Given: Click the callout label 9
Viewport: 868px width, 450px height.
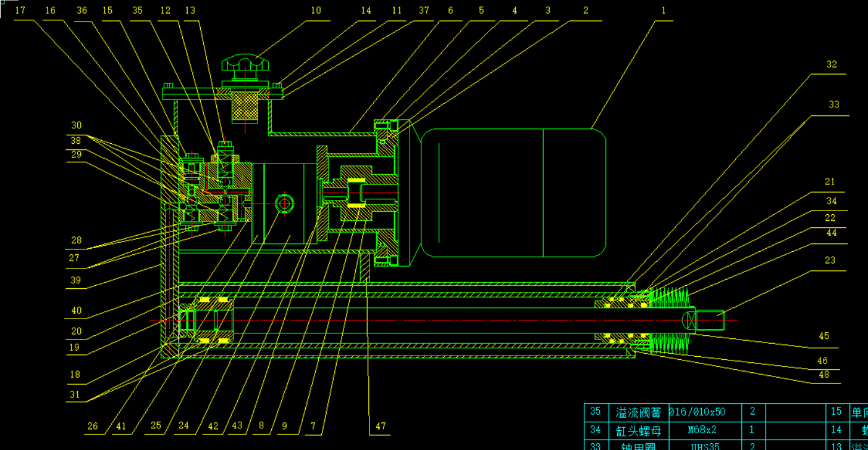Looking at the screenshot, I should [285, 426].
